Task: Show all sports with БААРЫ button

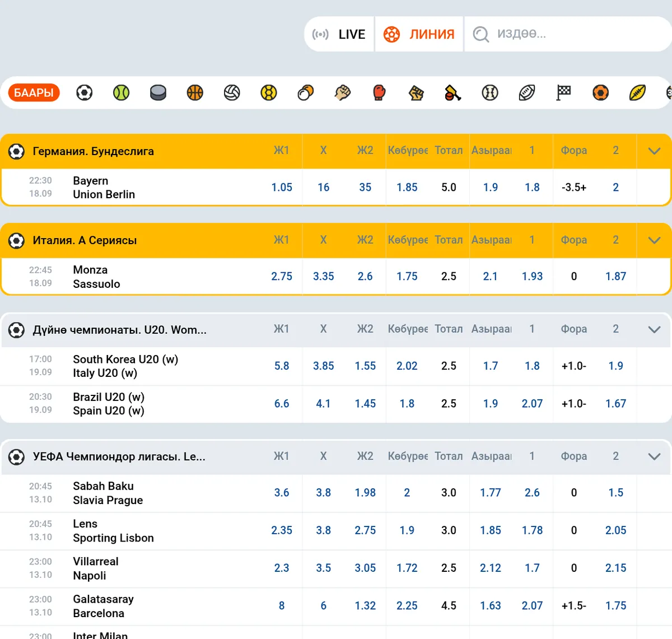Action: coord(34,92)
